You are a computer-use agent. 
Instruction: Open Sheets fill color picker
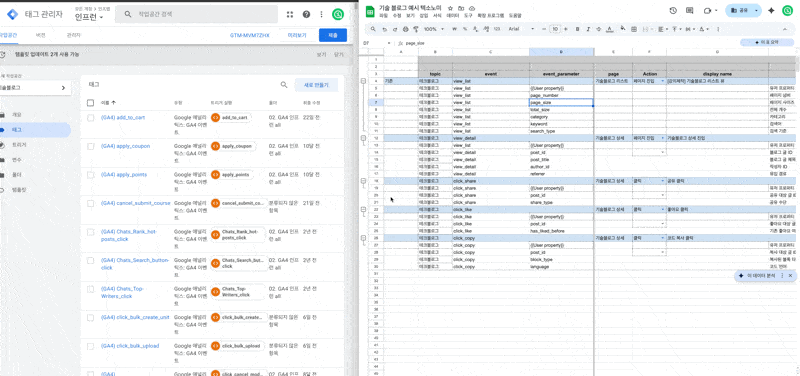[624, 29]
